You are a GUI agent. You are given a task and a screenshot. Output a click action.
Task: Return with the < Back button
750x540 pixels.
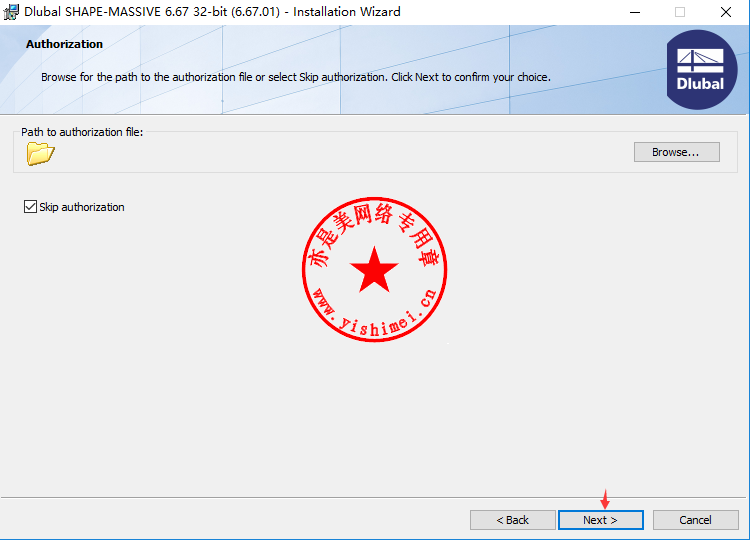(512, 520)
